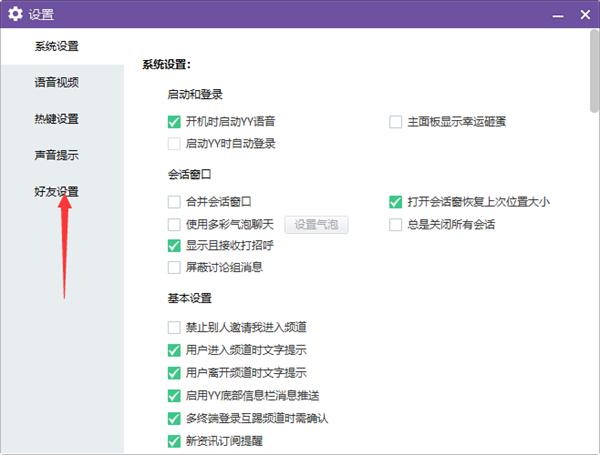Uncheck 打开会话窗恢复上次位置大小

coord(396,202)
